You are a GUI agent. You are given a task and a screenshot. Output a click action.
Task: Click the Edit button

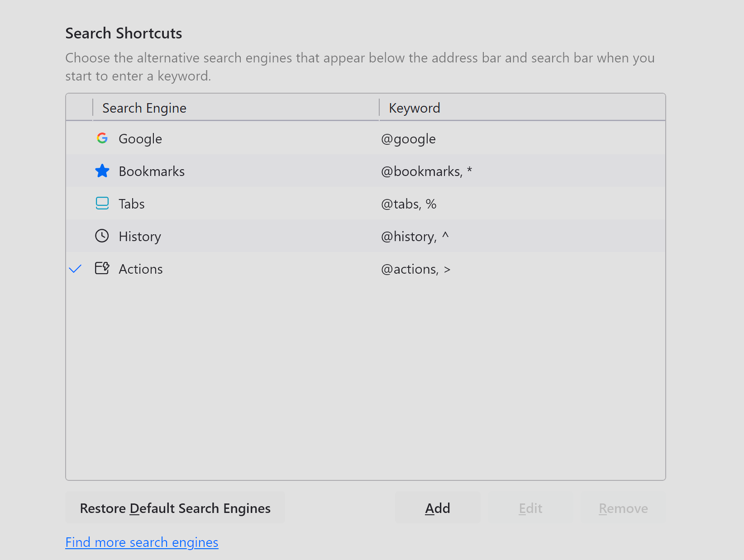click(530, 508)
